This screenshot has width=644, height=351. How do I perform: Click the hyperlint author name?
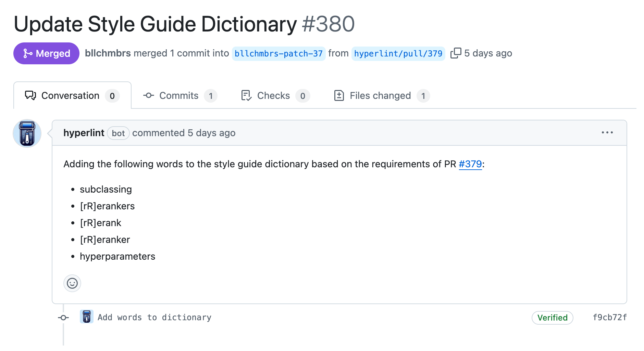pos(84,133)
